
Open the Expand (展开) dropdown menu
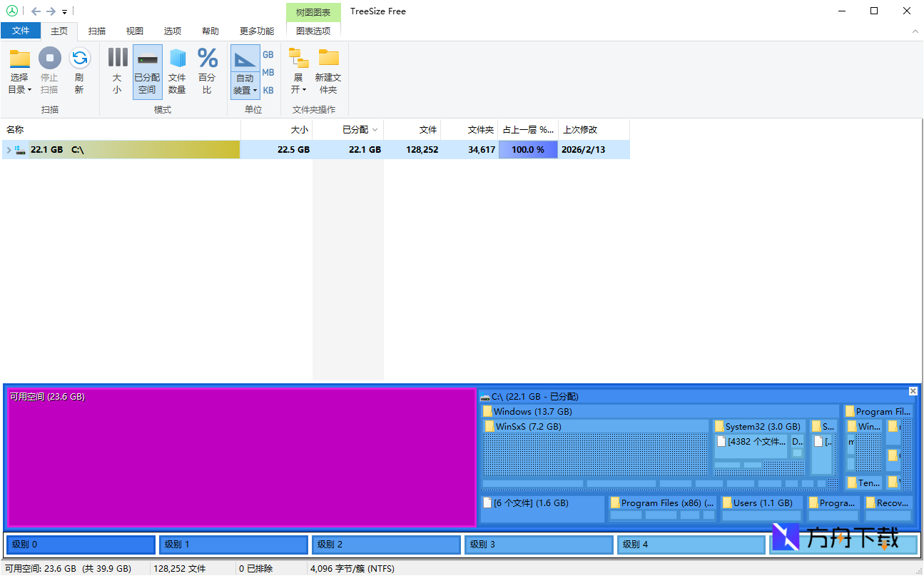tap(298, 83)
